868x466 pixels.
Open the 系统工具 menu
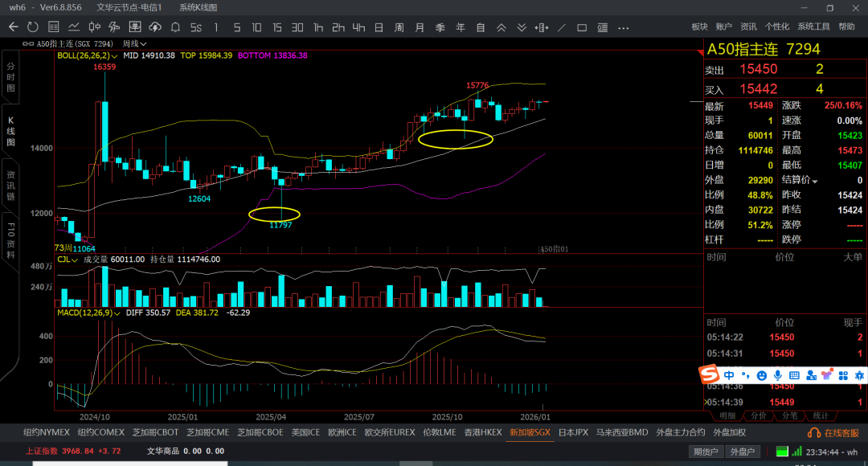pyautogui.click(x=813, y=27)
